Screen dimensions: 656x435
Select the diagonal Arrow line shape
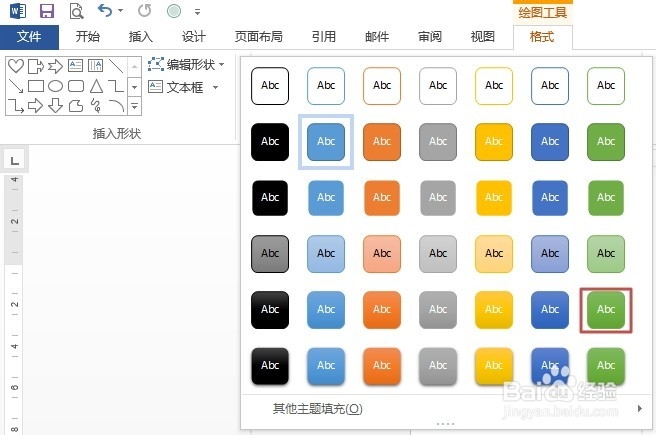16,86
